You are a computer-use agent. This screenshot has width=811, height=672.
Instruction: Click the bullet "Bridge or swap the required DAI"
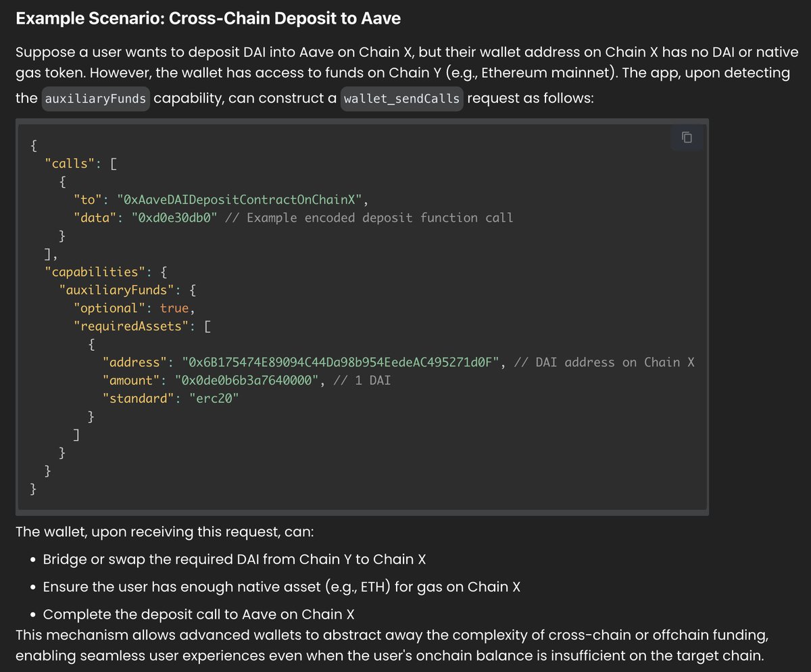[234, 559]
